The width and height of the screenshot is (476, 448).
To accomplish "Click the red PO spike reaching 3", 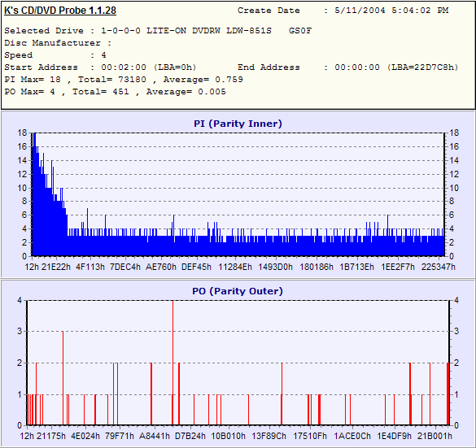I will (x=63, y=378).
